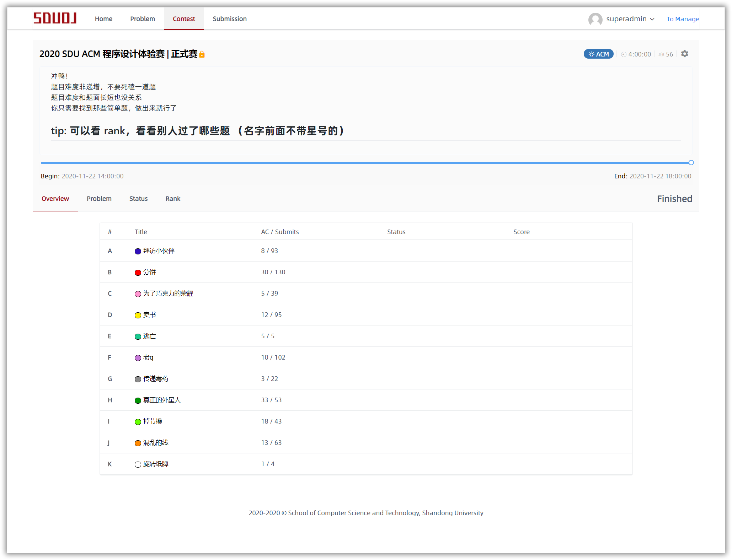Image resolution: width=732 pixels, height=560 pixels.
Task: Click the red balloon for problem B
Action: pyautogui.click(x=138, y=273)
